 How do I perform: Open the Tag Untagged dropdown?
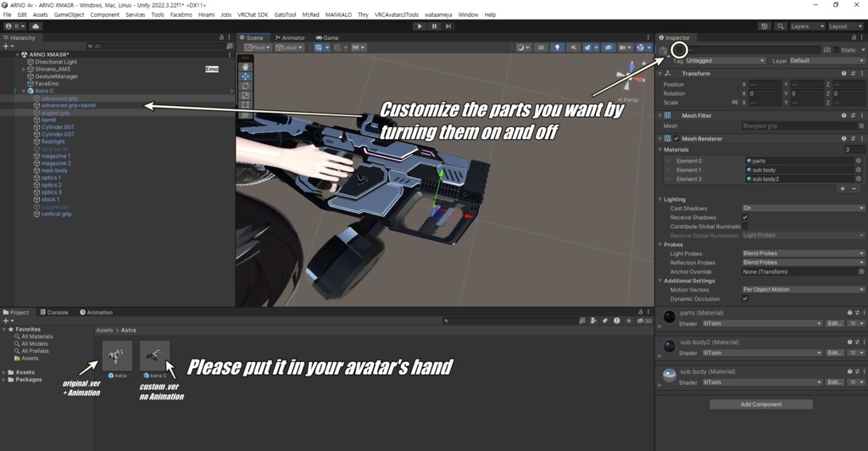tap(726, 61)
